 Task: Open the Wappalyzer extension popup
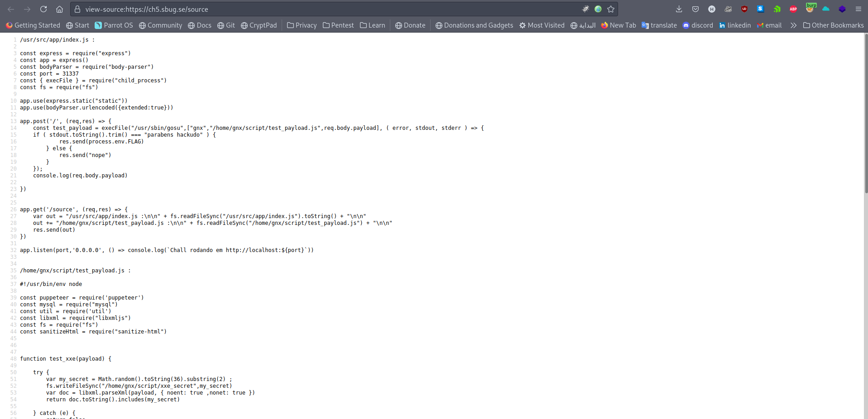777,9
